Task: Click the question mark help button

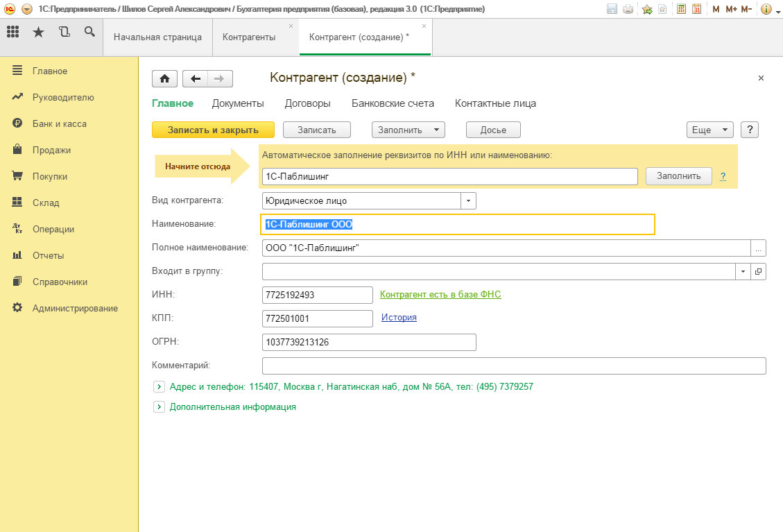Action: tap(749, 130)
